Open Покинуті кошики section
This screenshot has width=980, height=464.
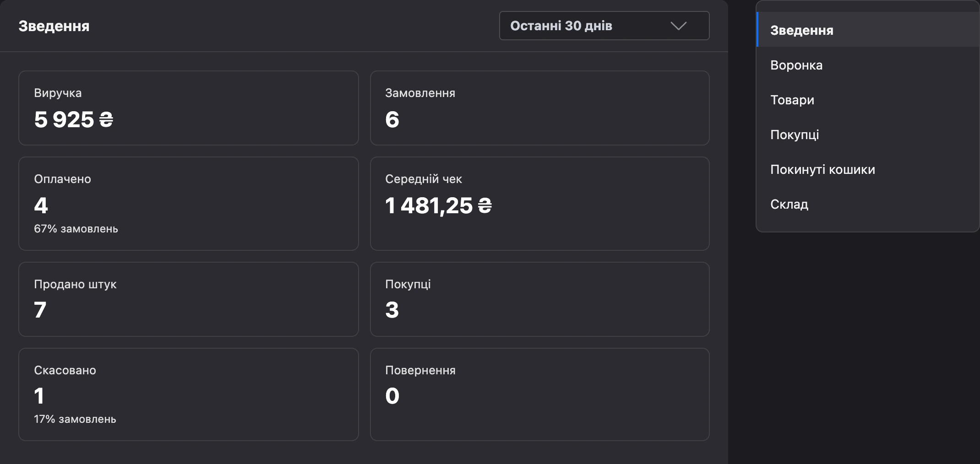coord(868,169)
